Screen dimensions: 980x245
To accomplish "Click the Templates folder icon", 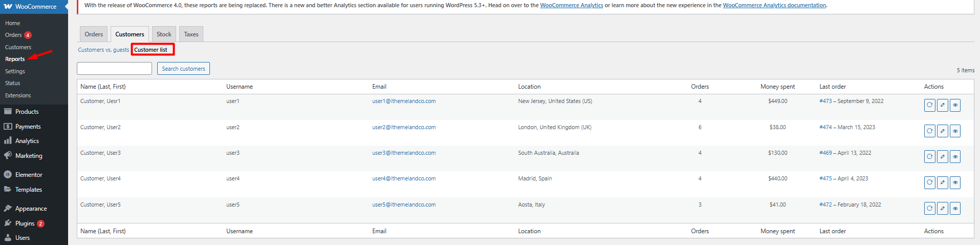I will (x=8, y=189).
